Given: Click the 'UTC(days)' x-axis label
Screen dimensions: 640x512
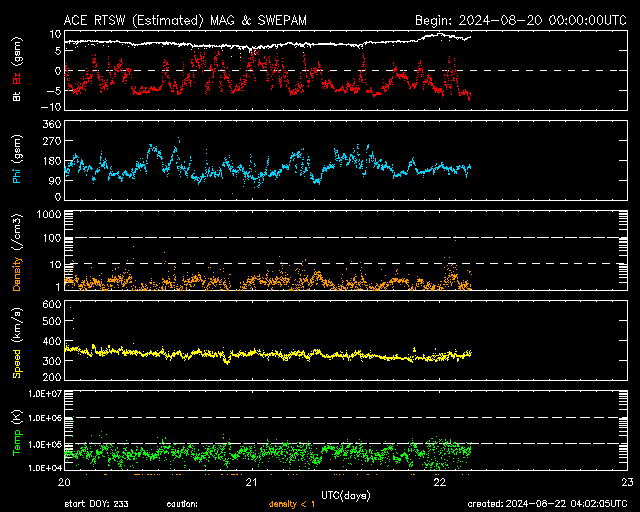Looking at the screenshot, I should pos(346,496).
